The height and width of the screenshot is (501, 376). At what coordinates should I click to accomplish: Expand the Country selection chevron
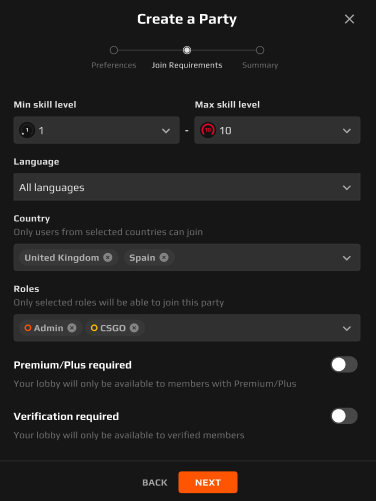(x=347, y=258)
